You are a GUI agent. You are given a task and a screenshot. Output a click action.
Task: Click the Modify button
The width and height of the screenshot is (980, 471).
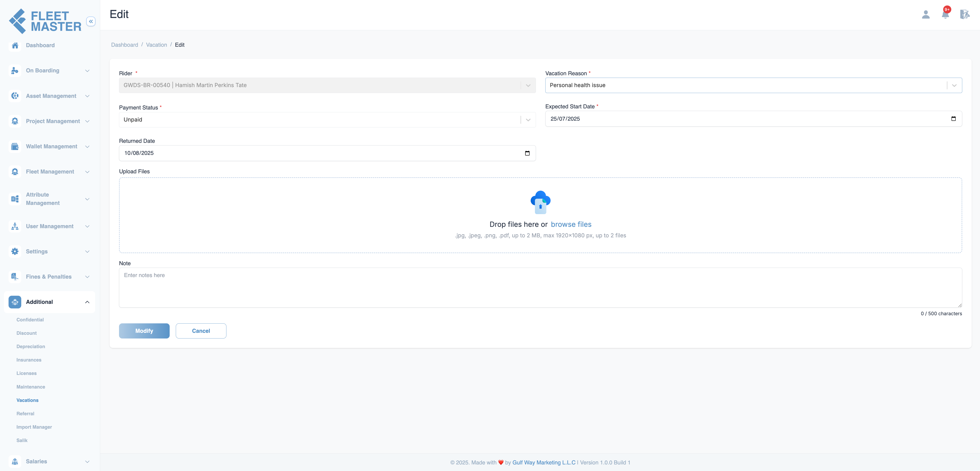click(144, 331)
